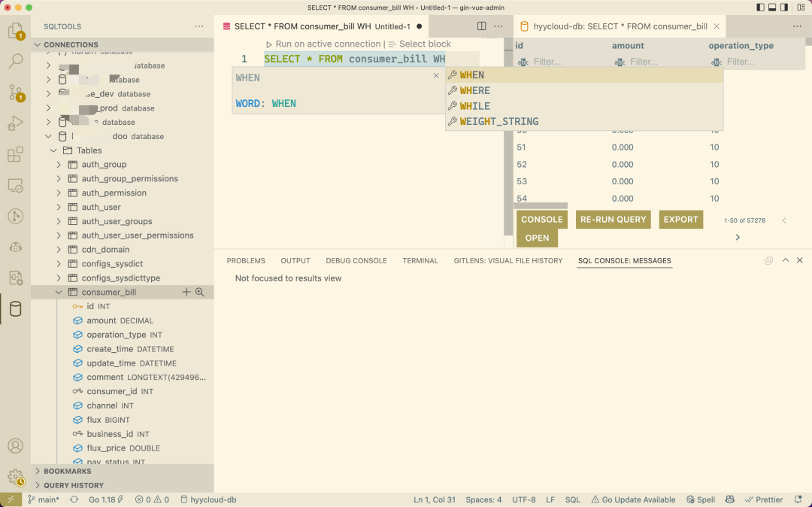812x507 pixels.
Task: Click plus icon on consumer_bill row
Action: point(186,292)
